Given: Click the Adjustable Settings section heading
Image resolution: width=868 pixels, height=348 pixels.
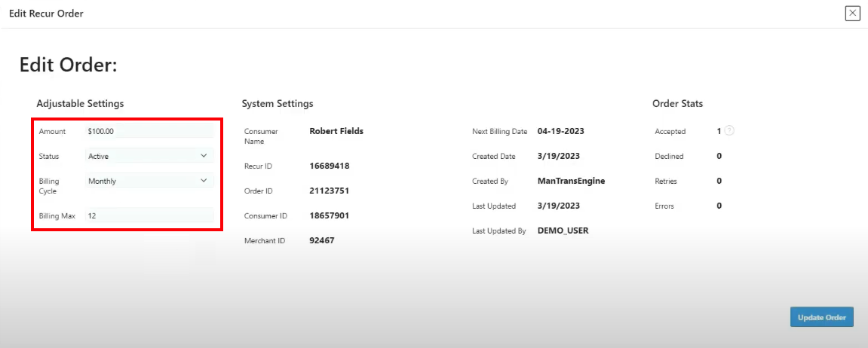Looking at the screenshot, I should (x=80, y=104).
